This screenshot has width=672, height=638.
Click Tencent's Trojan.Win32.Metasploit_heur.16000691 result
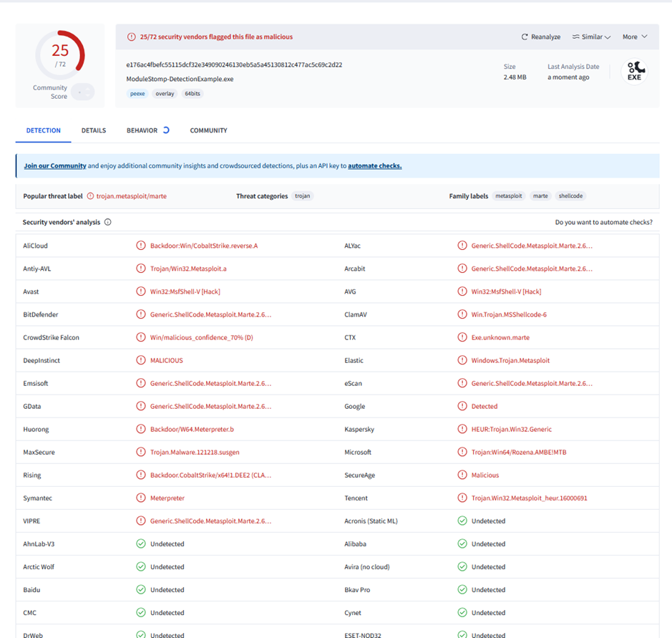pyautogui.click(x=530, y=498)
